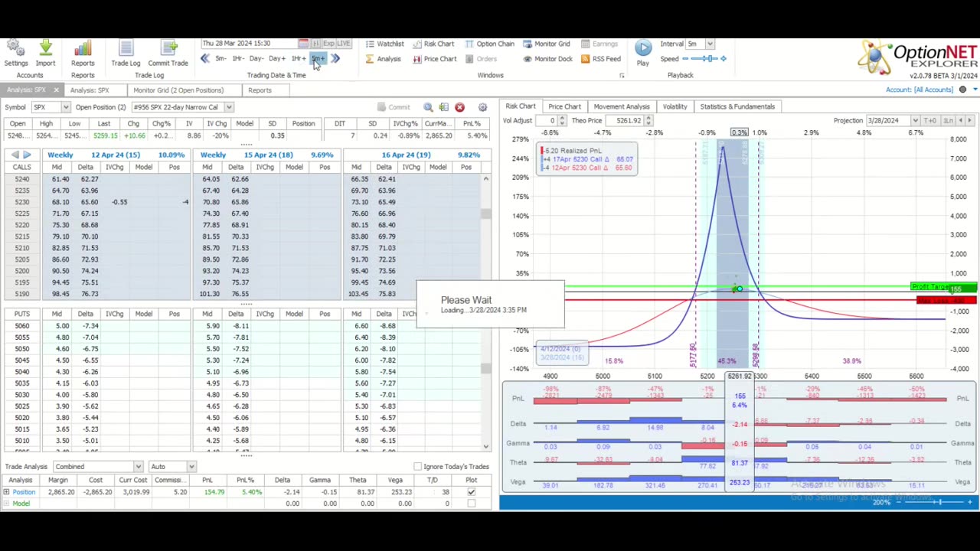Image resolution: width=980 pixels, height=551 pixels.
Task: Open the Projection date dropdown
Action: [915, 121]
